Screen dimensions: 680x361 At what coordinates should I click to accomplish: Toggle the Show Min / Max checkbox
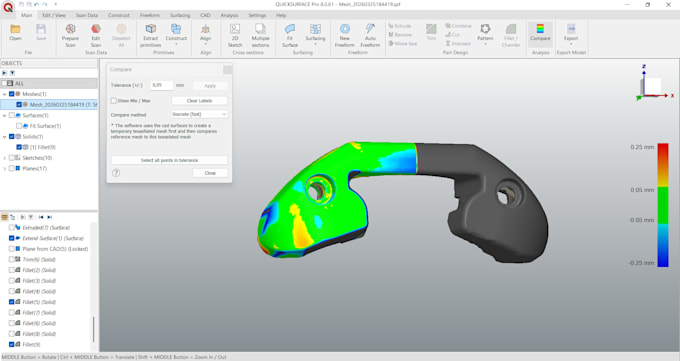point(114,101)
